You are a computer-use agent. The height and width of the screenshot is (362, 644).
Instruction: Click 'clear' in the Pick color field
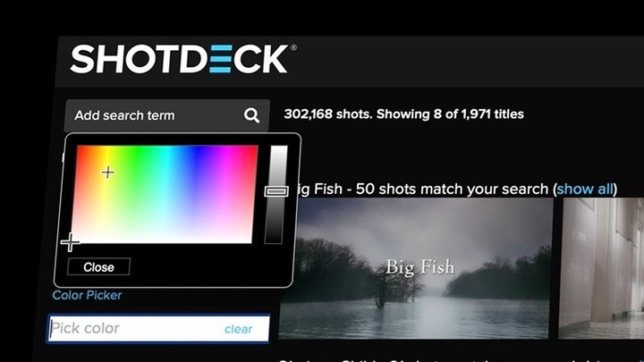[x=238, y=329]
